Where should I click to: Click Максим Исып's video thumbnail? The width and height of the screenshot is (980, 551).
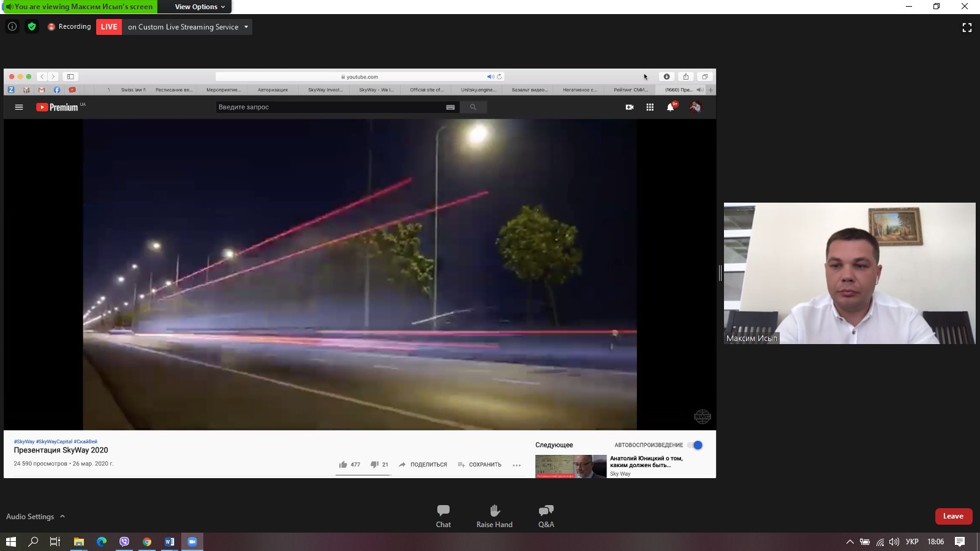[x=849, y=273]
